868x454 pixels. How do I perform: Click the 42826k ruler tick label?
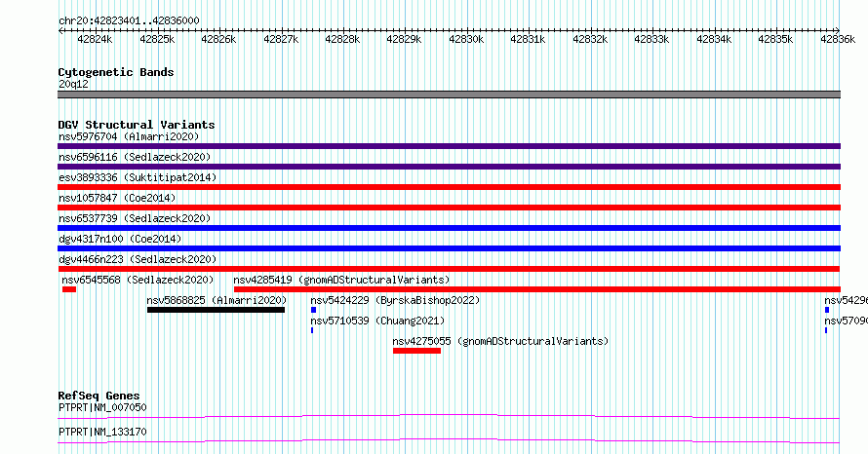coord(218,39)
